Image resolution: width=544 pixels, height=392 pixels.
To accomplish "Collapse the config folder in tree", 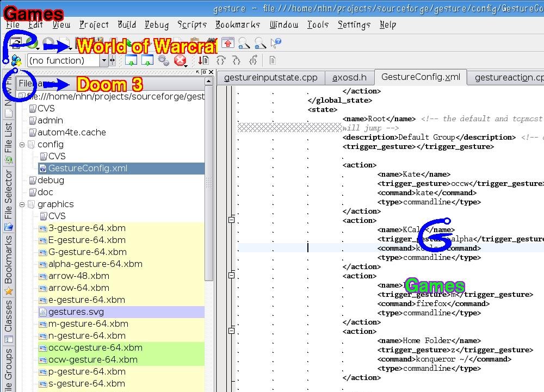I will [x=22, y=145].
